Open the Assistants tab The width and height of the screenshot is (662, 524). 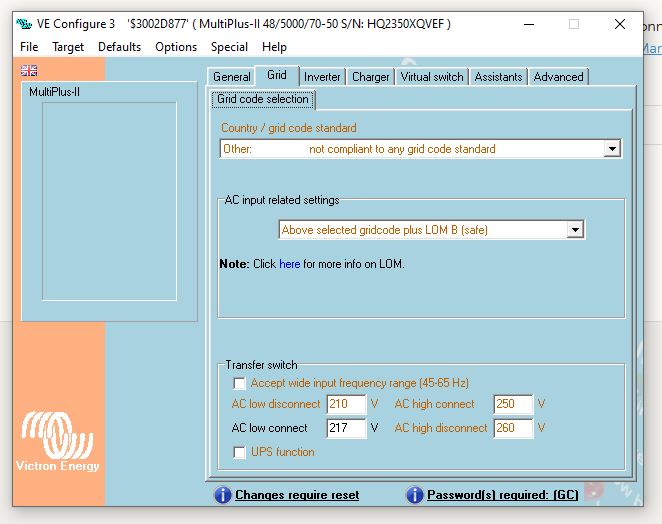pos(498,77)
